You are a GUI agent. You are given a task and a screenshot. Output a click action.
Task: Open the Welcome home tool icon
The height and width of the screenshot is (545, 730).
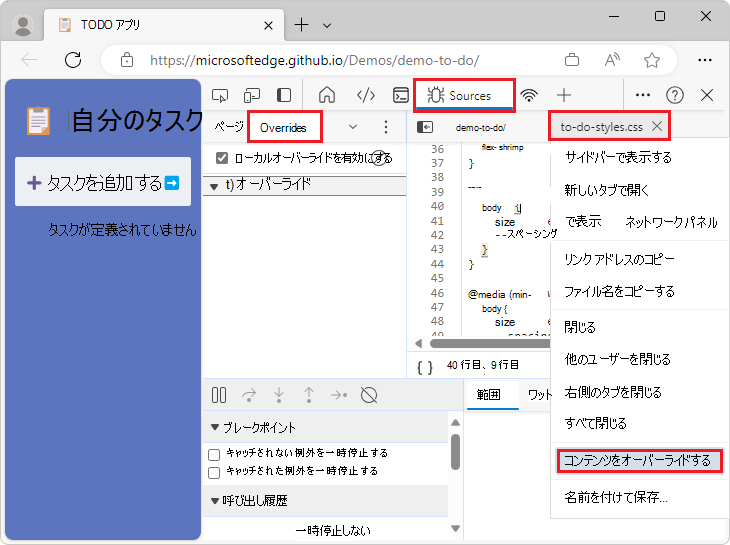pyautogui.click(x=327, y=95)
